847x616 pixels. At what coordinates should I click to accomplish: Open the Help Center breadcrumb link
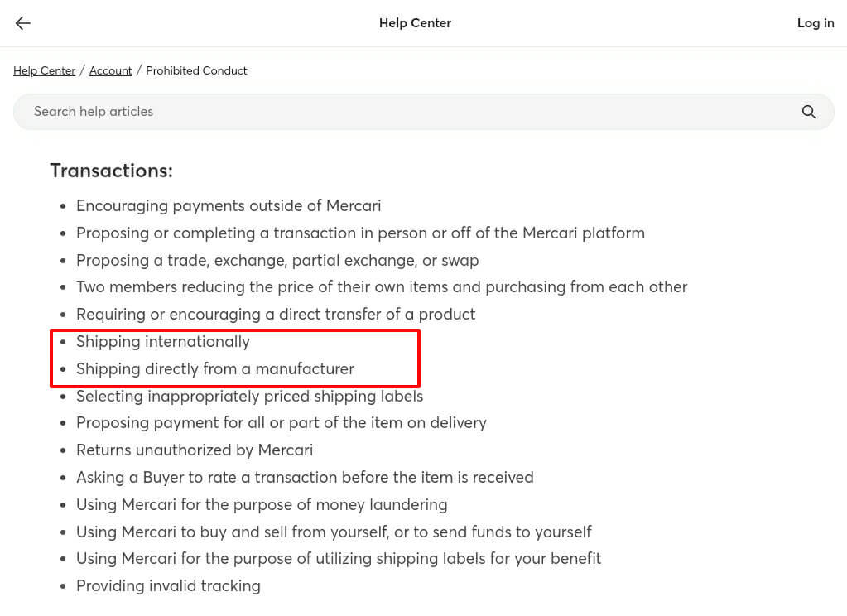coord(44,70)
